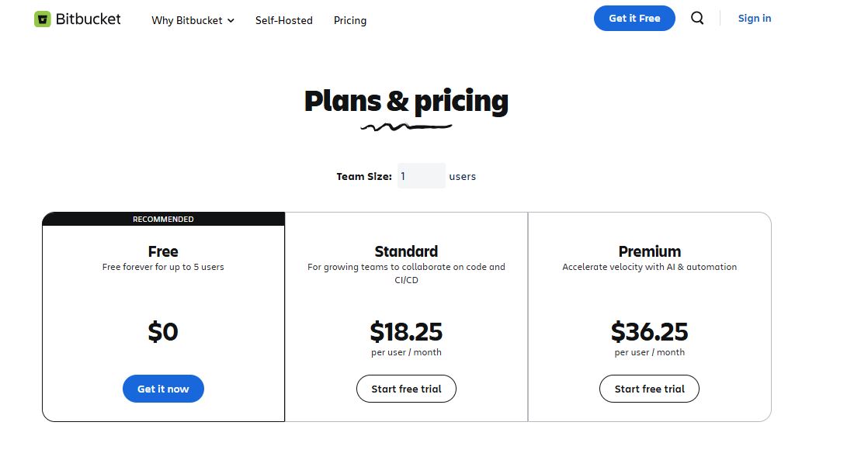868x474 pixels.
Task: Click the Bitbucket wordmark text
Action: (90, 18)
